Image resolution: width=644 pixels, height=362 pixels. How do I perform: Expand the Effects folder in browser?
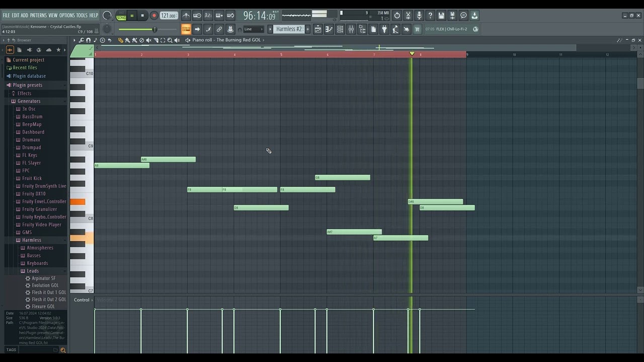(24, 94)
